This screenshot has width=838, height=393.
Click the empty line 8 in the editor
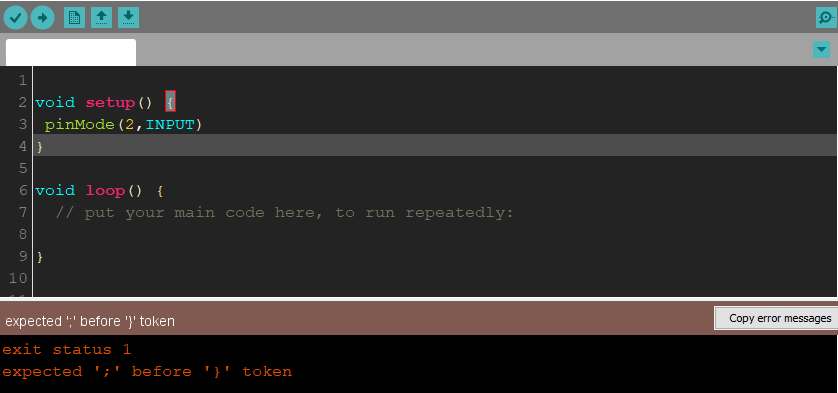(x=434, y=234)
